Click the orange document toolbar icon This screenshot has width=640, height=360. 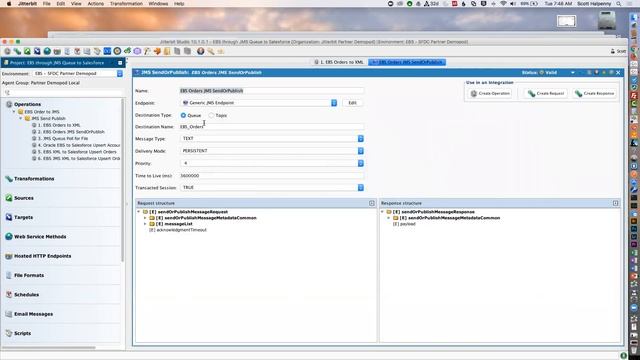pyautogui.click(x=167, y=51)
